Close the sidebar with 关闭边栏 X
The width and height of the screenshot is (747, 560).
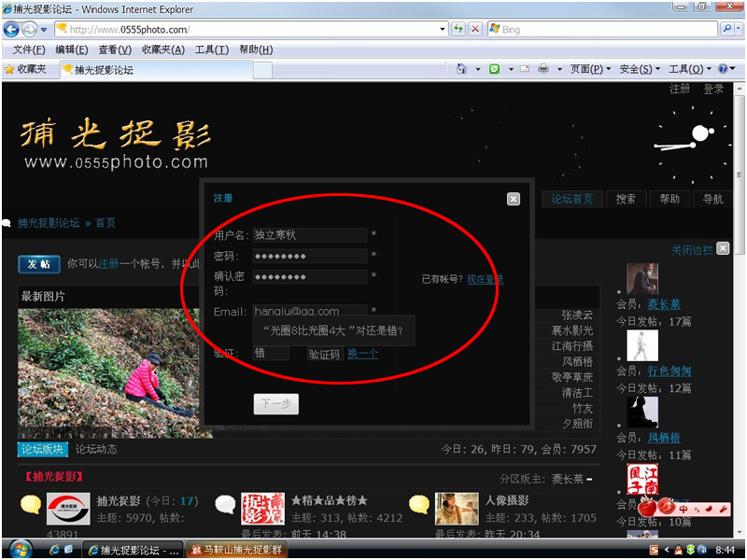point(722,250)
